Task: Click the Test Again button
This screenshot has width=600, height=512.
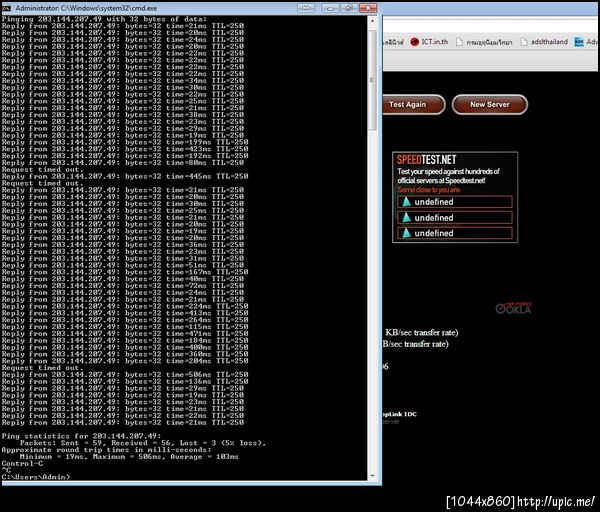Action: pos(413,104)
